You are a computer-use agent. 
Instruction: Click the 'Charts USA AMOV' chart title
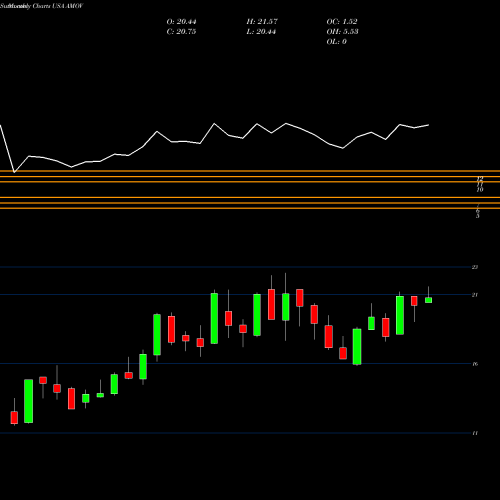[58, 6]
